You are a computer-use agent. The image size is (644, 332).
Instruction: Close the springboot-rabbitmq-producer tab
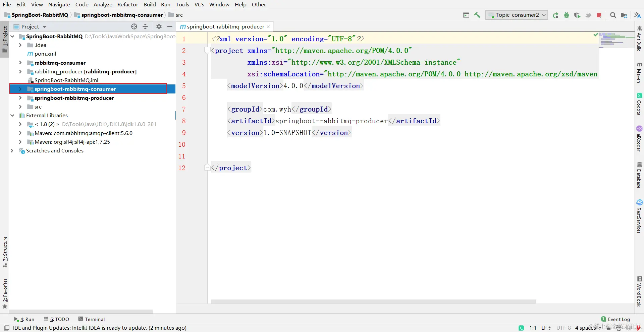[268, 27]
